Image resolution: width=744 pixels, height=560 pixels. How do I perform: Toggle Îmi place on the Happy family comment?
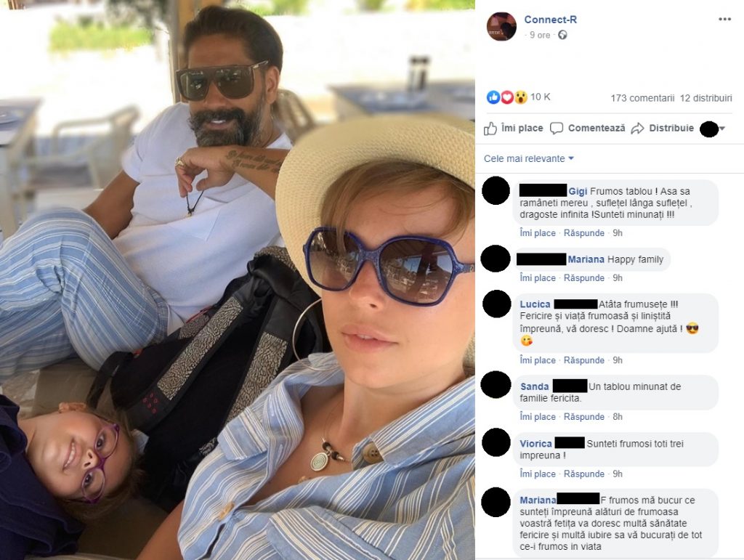[x=538, y=278]
